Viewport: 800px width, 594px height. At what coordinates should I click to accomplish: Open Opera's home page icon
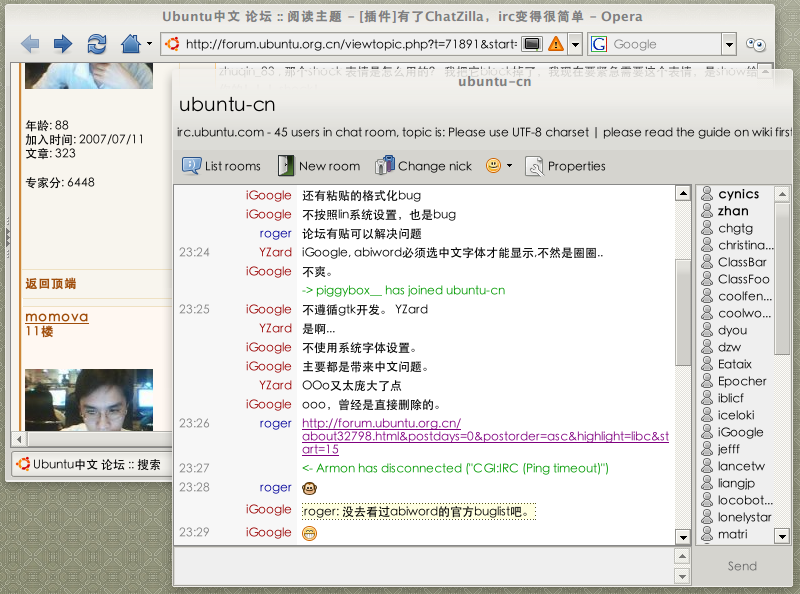(131, 44)
